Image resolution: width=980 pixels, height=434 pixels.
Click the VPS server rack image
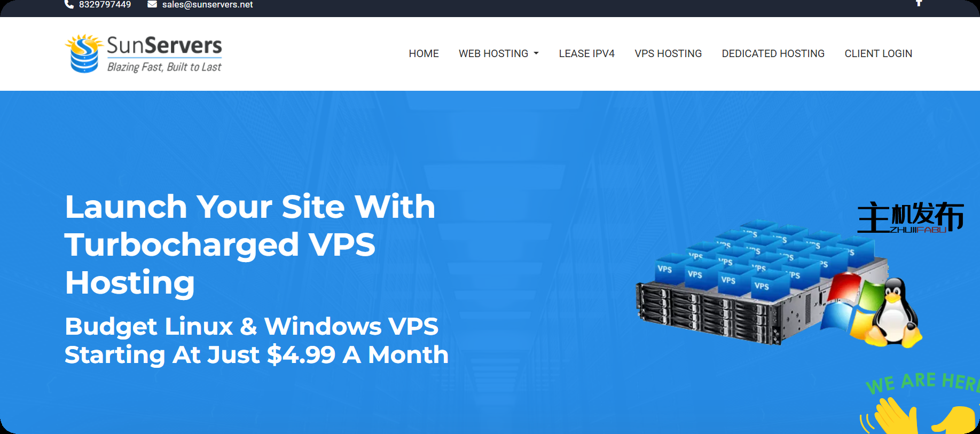(761, 282)
